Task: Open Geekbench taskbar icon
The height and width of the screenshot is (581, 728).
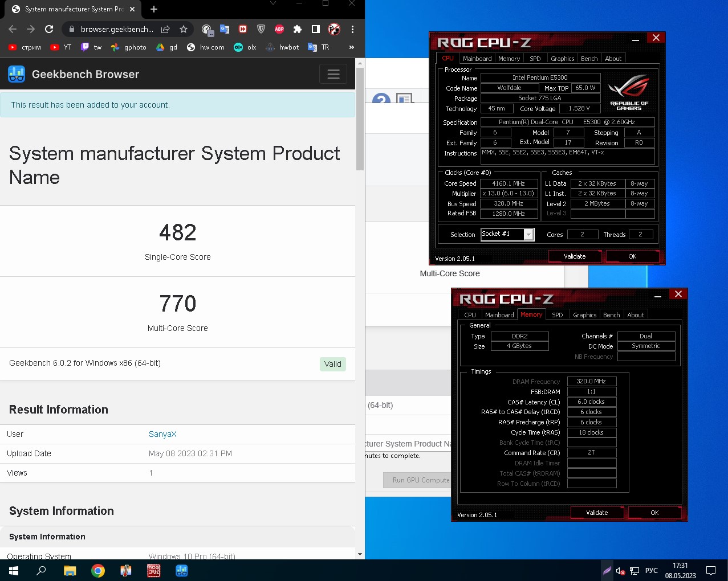Action: [x=182, y=570]
